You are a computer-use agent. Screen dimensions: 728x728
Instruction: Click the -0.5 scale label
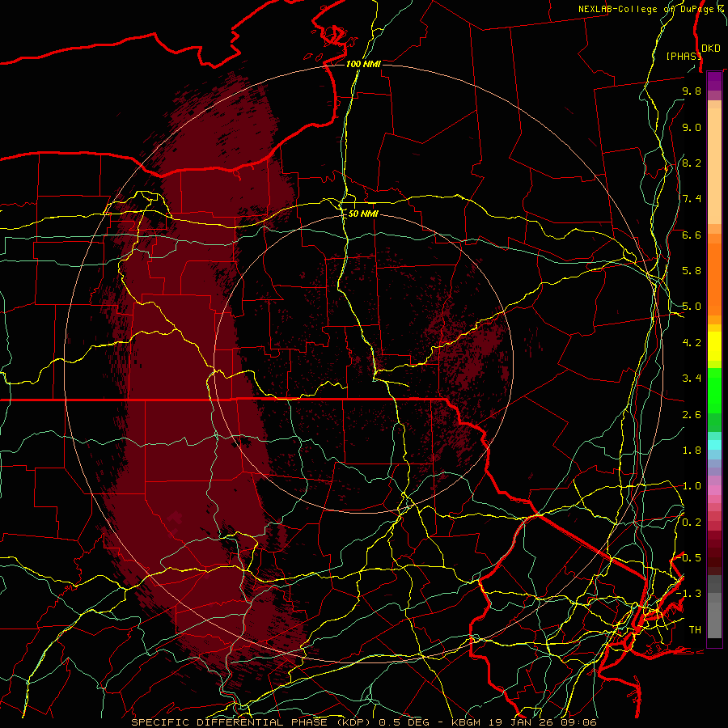click(688, 558)
